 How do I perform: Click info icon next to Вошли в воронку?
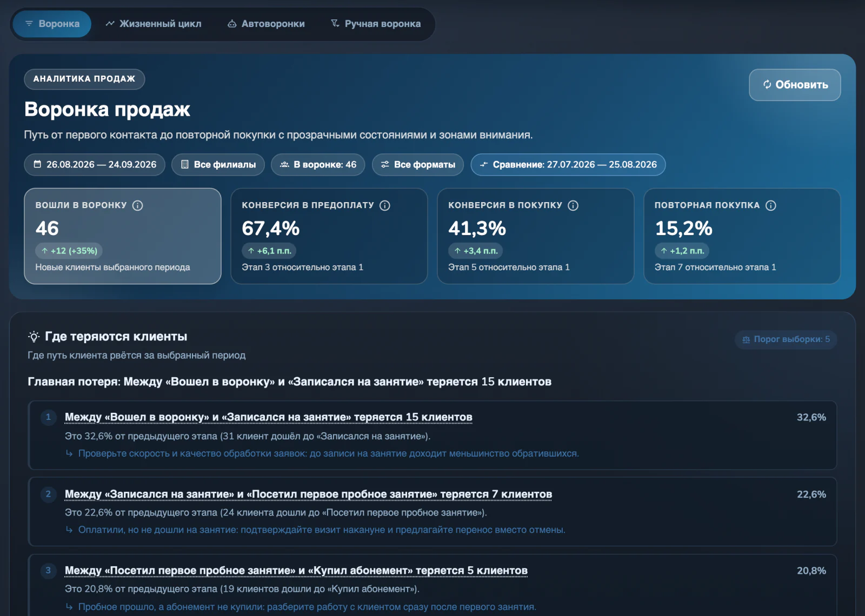coord(138,205)
